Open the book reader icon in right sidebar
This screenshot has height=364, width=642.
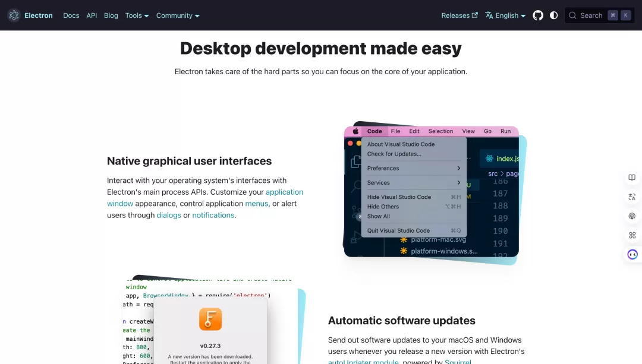click(x=632, y=178)
